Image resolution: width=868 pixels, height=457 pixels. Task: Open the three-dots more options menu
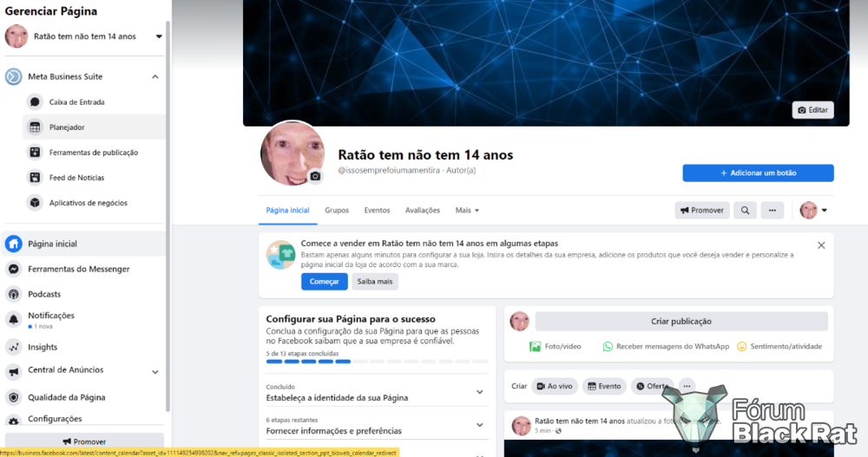tap(773, 210)
